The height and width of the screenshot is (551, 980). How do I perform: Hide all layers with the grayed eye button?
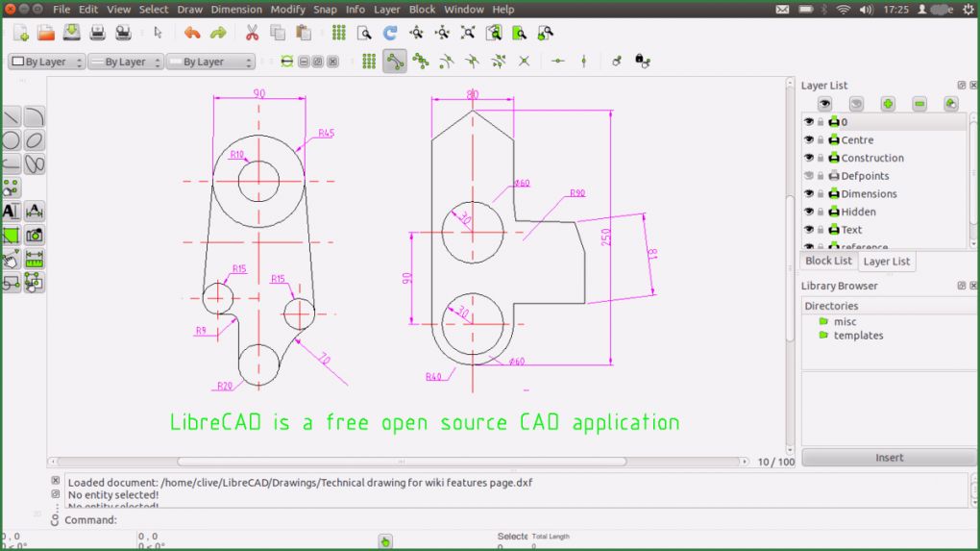856,104
